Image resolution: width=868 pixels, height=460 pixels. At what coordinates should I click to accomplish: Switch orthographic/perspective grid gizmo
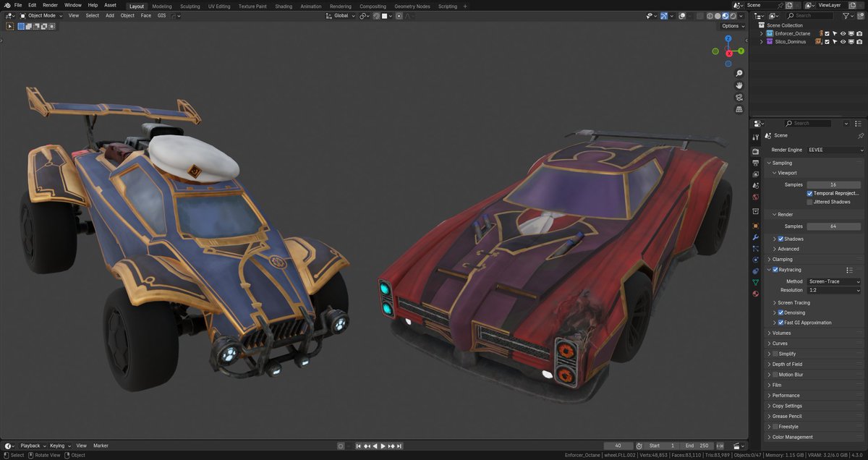[739, 109]
